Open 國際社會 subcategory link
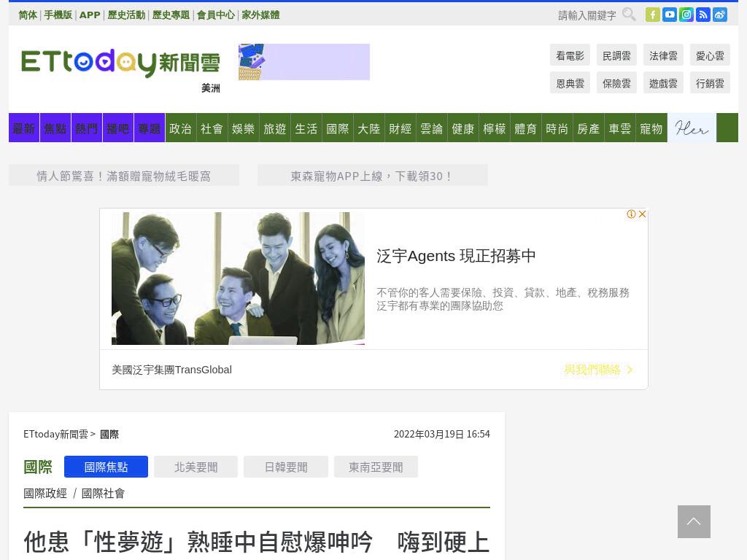The image size is (747, 560). click(x=103, y=494)
